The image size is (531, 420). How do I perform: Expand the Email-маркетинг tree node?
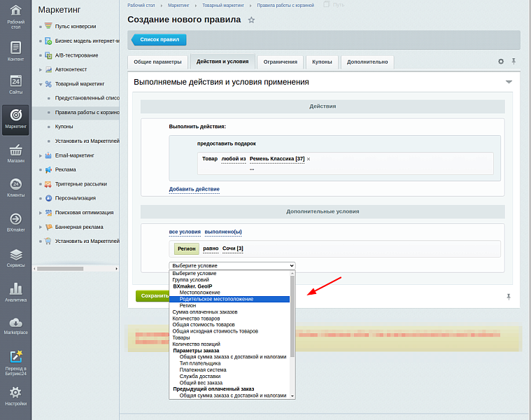(41, 155)
